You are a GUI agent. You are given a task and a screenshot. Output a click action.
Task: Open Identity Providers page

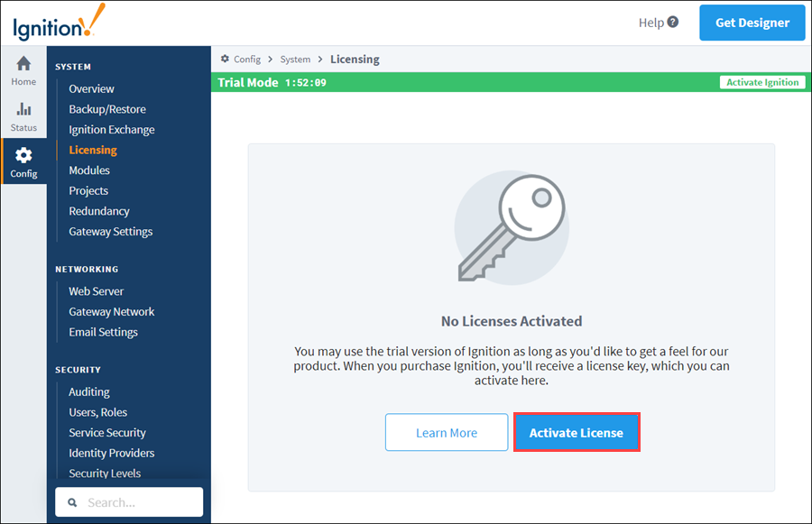coord(112,453)
